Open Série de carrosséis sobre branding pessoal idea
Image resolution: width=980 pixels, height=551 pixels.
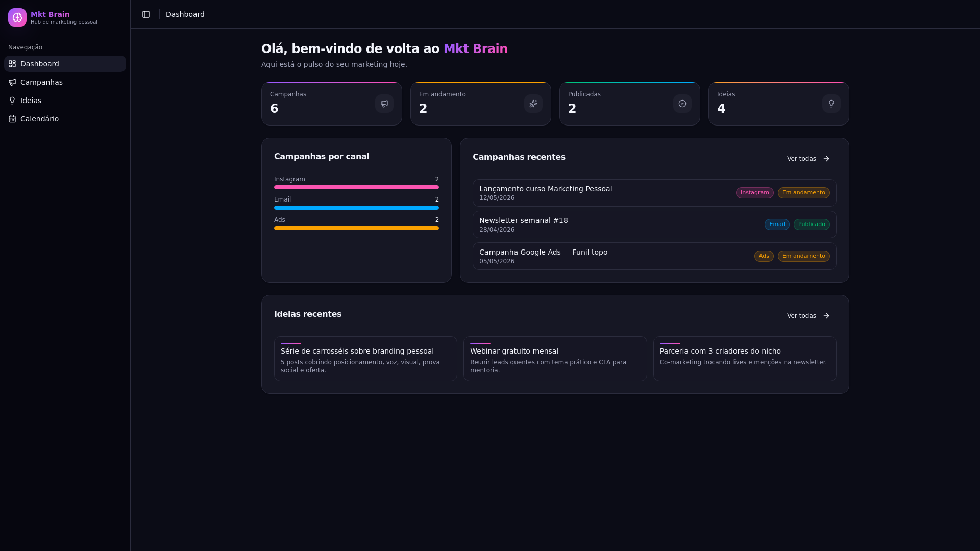(x=365, y=359)
